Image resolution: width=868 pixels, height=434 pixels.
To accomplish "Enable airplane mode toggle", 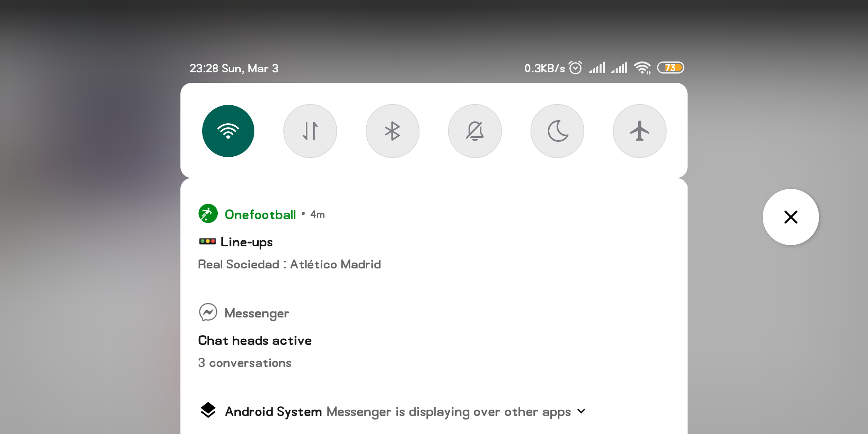I will point(640,131).
